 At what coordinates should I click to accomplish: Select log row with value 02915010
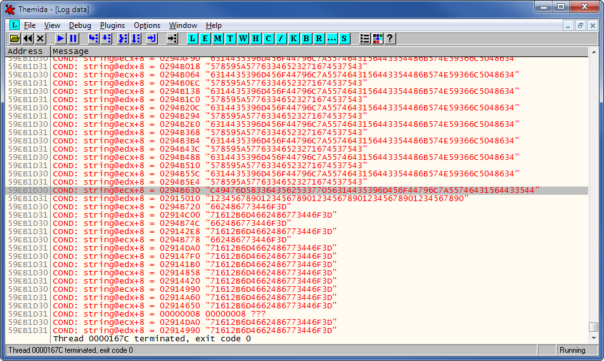point(297,198)
